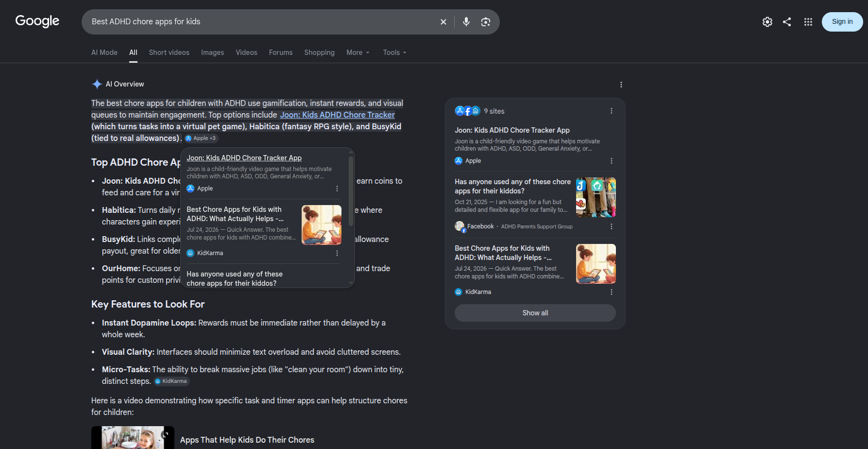Expand the More search filters dropdown
868x449 pixels.
tap(358, 52)
